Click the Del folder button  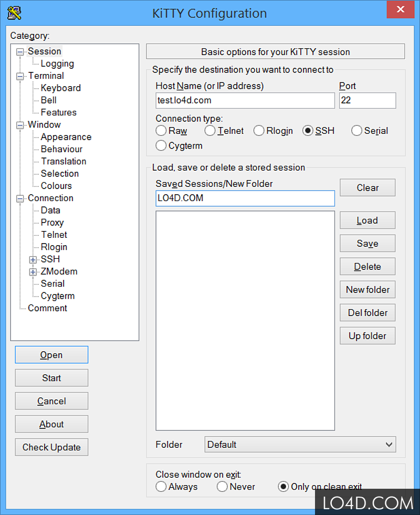[x=367, y=313]
